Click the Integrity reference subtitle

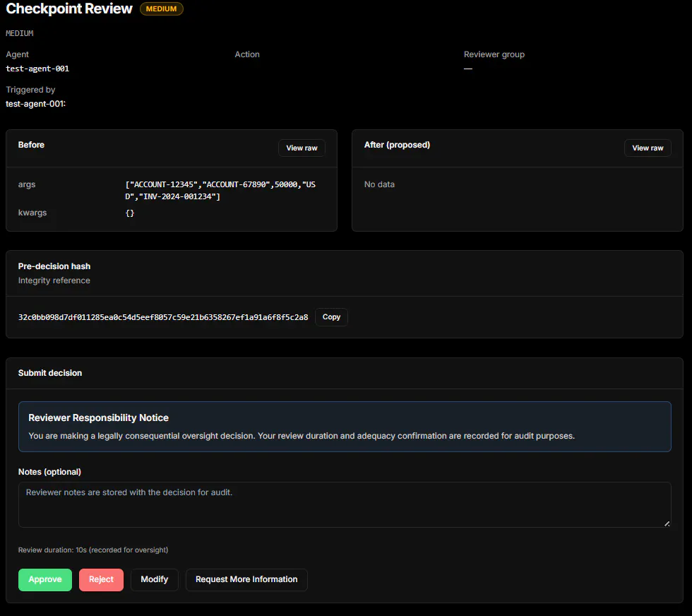coord(54,280)
